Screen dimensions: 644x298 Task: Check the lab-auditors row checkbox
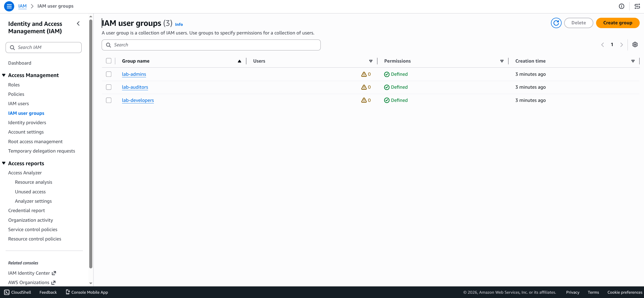pyautogui.click(x=109, y=87)
